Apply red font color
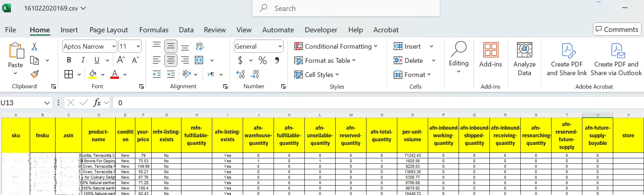644x195 pixels. [x=115, y=74]
